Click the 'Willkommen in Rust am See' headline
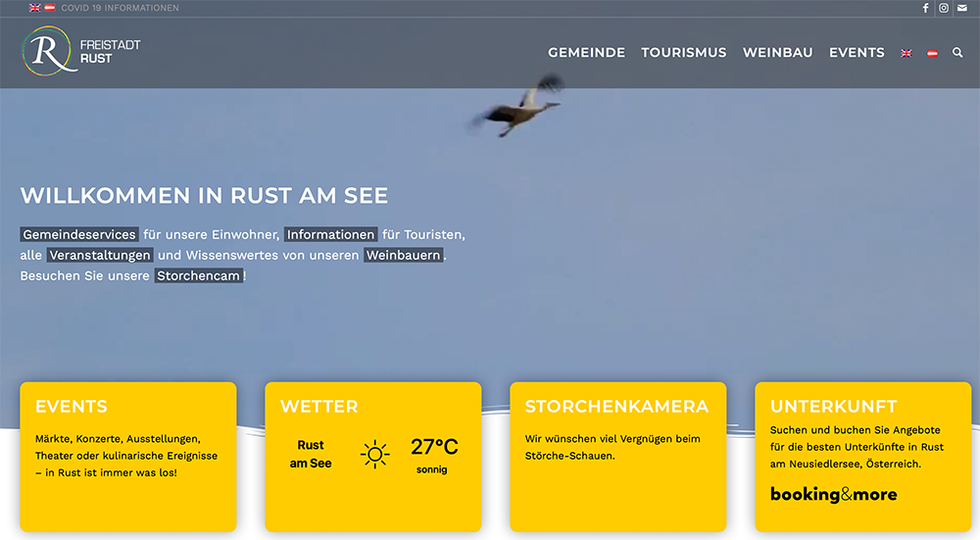 205,196
